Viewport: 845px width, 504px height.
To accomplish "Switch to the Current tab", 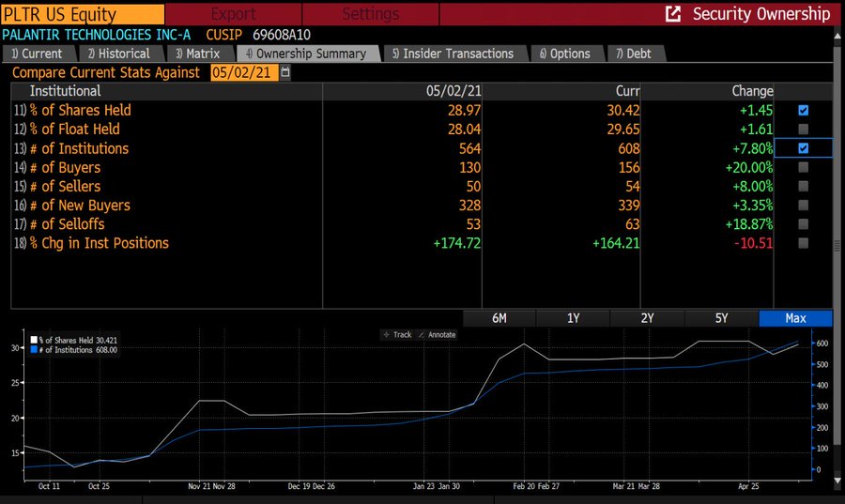I will 38,53.
